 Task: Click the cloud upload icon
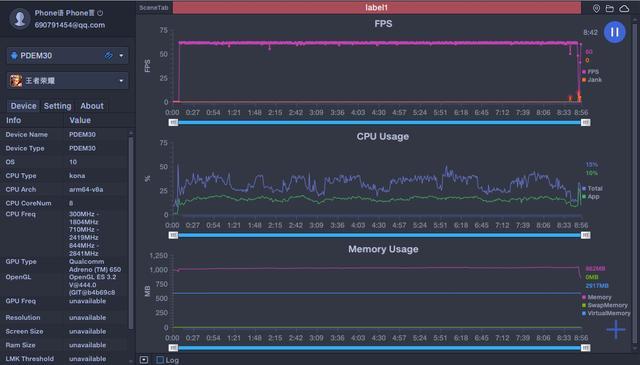point(624,8)
